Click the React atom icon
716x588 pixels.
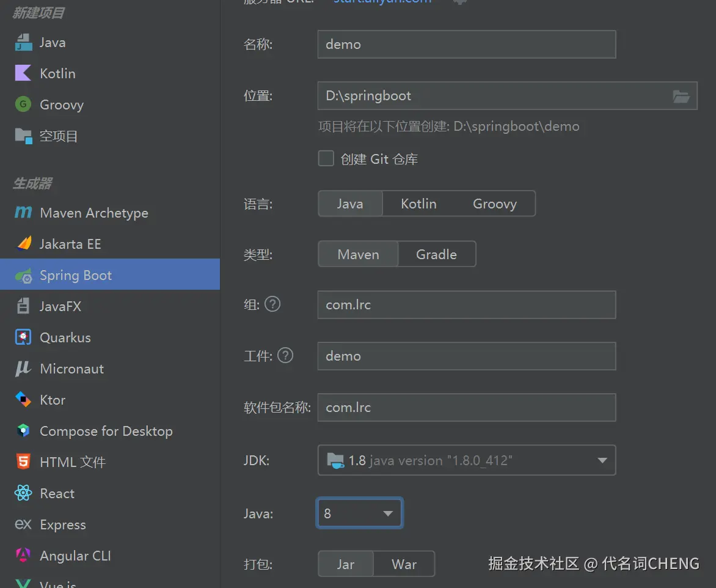click(x=23, y=493)
